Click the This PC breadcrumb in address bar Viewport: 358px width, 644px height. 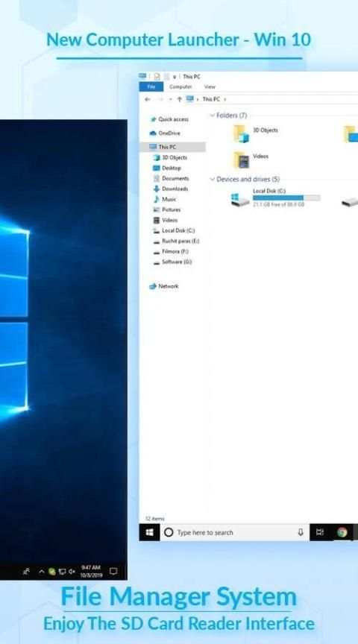[211, 99]
